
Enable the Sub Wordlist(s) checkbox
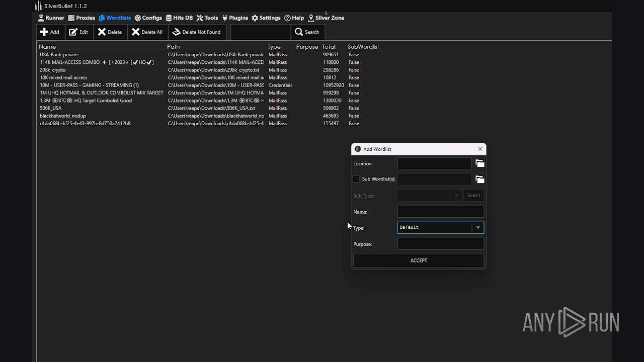click(357, 179)
